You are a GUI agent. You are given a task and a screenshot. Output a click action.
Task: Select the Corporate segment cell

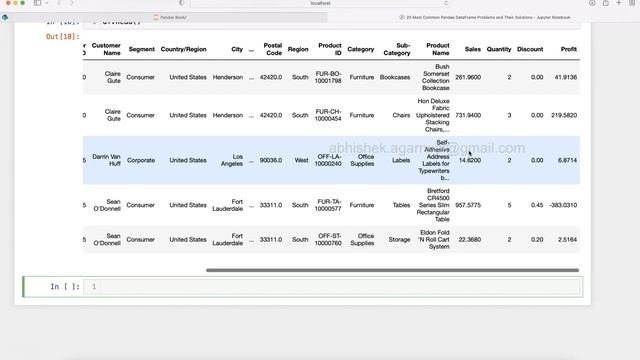pyautogui.click(x=141, y=160)
